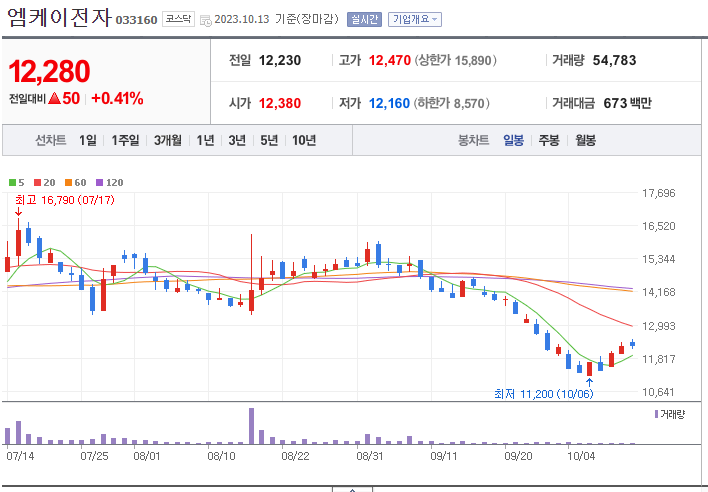Select the 10년 line chart period

click(304, 140)
